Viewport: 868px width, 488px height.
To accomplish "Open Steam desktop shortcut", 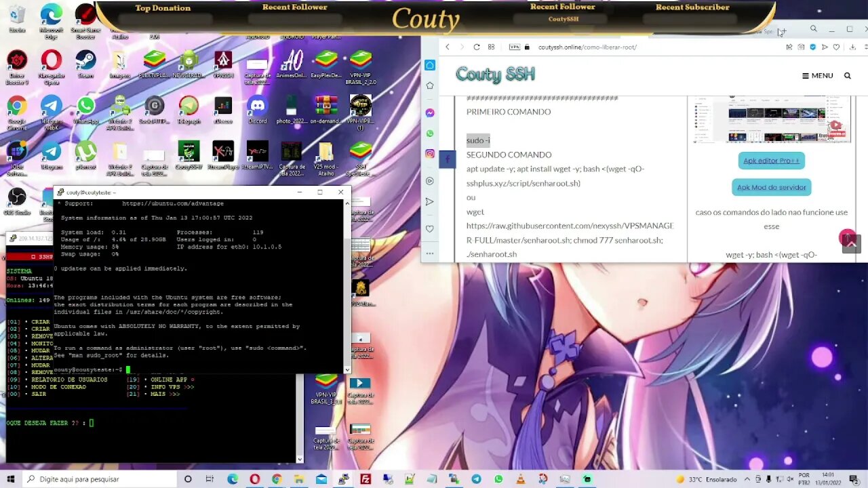I will 85,64.
